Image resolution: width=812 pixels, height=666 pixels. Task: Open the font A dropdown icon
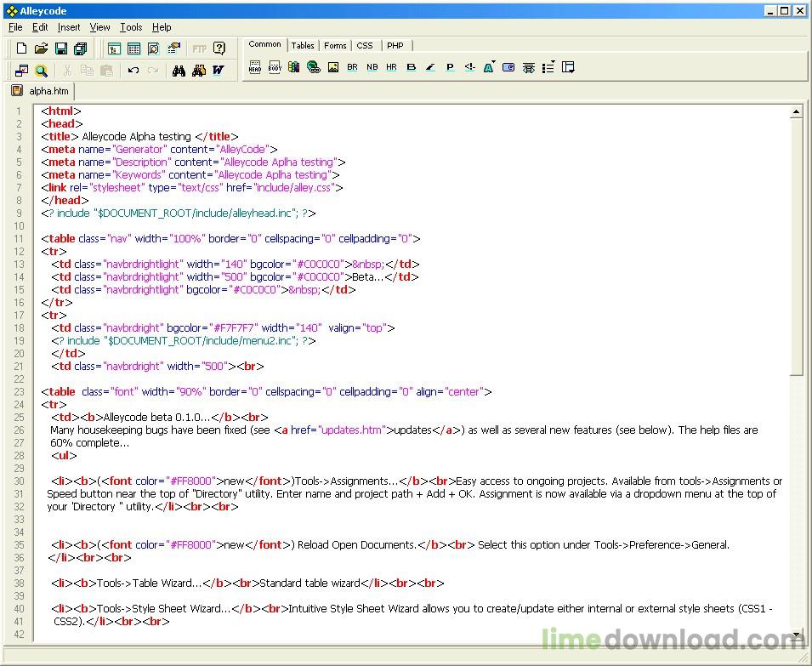tap(490, 67)
